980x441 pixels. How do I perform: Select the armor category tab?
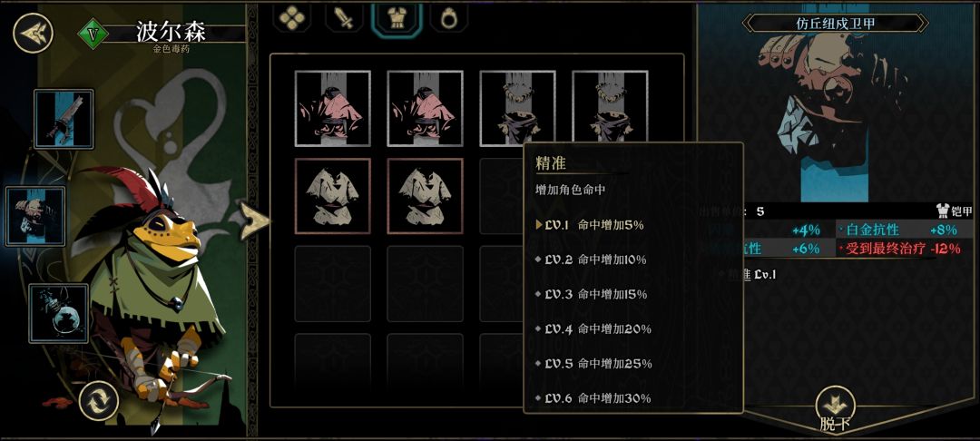tap(397, 18)
